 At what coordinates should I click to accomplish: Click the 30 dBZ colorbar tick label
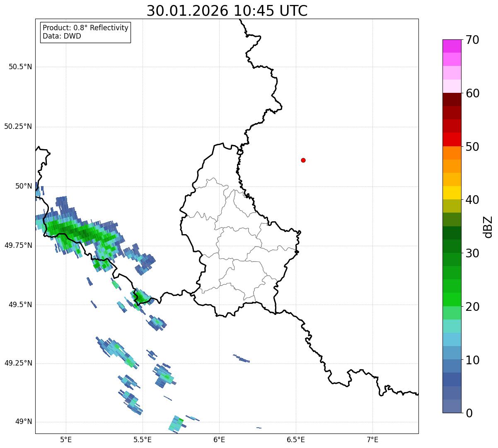(472, 253)
